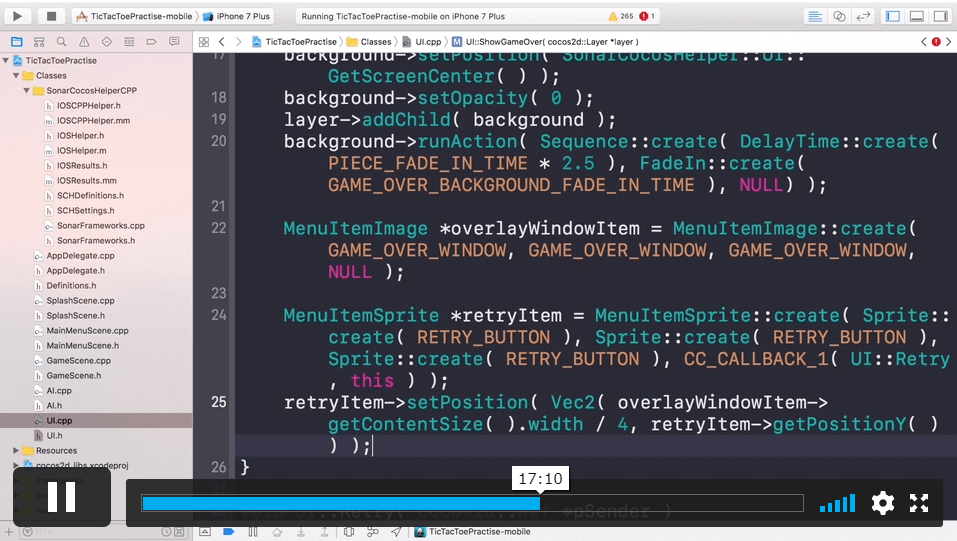Enter fullscreen with the video expand icon
This screenshot has width=957, height=541.
[919, 503]
